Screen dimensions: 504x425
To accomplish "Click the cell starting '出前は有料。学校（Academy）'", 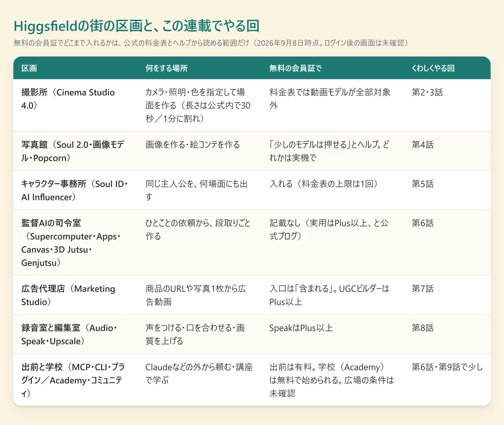I will click(333, 380).
